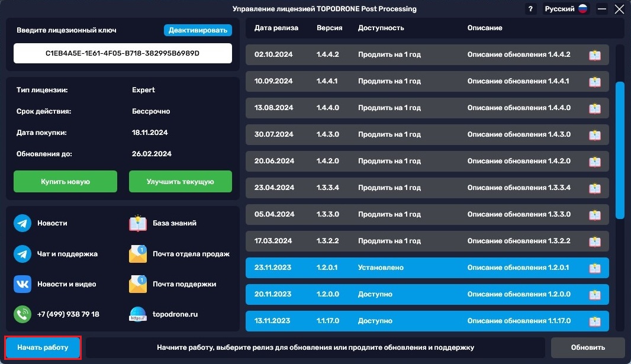631x364 pixels.
Task: Click the Начать работу button
Action: coord(43,347)
